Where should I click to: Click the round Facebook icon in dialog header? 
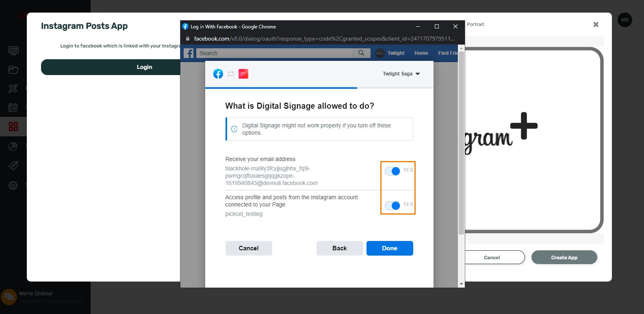coord(218,74)
